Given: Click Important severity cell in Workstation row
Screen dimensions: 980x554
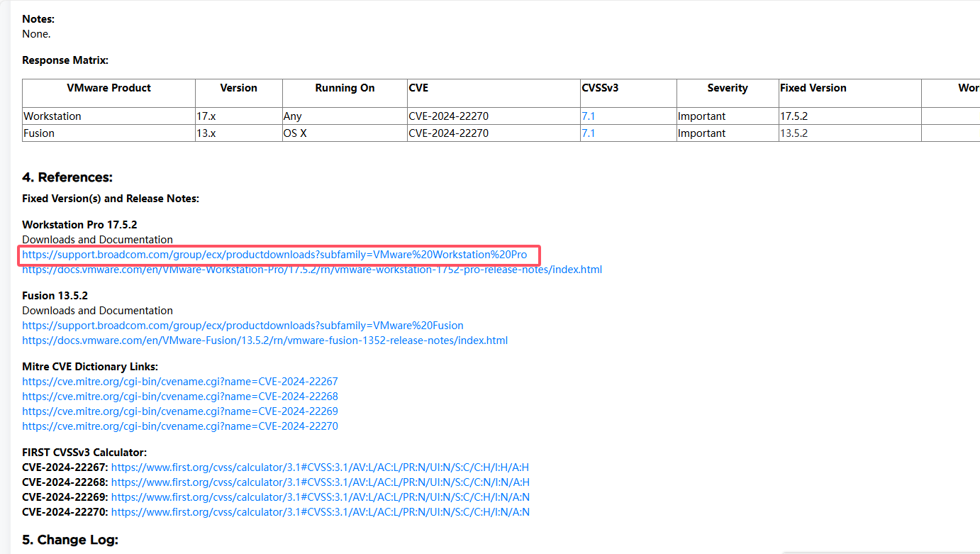Looking at the screenshot, I should [728, 116].
